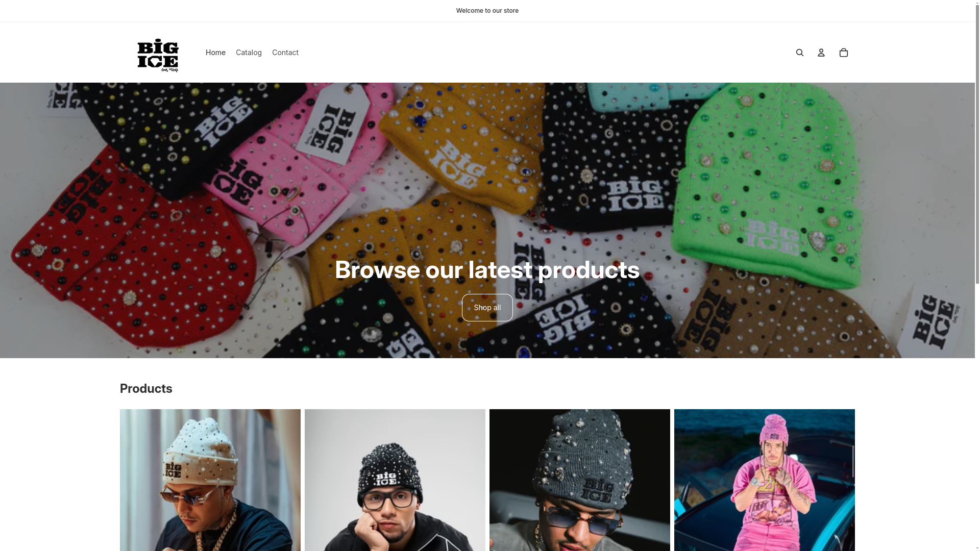The image size is (980, 551).
Task: Open the white beanie product thumbnail
Action: 210,480
